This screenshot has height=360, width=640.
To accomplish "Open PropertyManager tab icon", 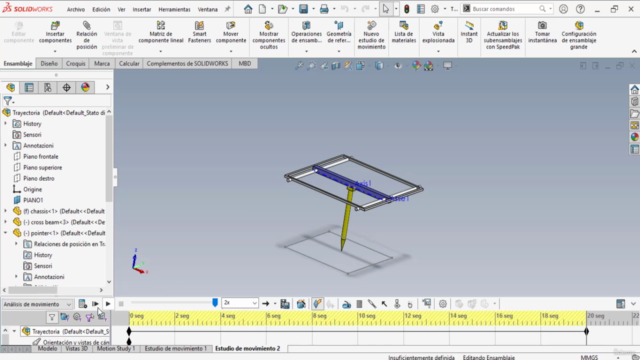I will [29, 87].
